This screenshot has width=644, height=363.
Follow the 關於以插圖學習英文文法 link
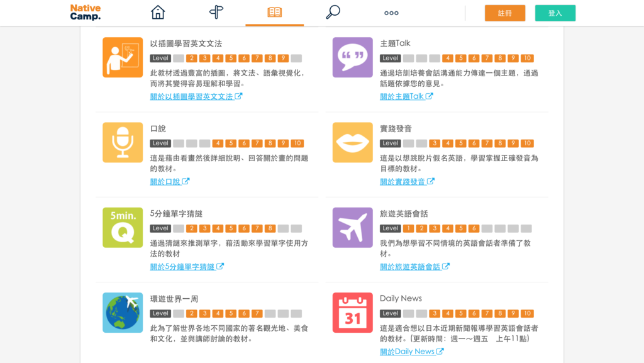coord(196,96)
